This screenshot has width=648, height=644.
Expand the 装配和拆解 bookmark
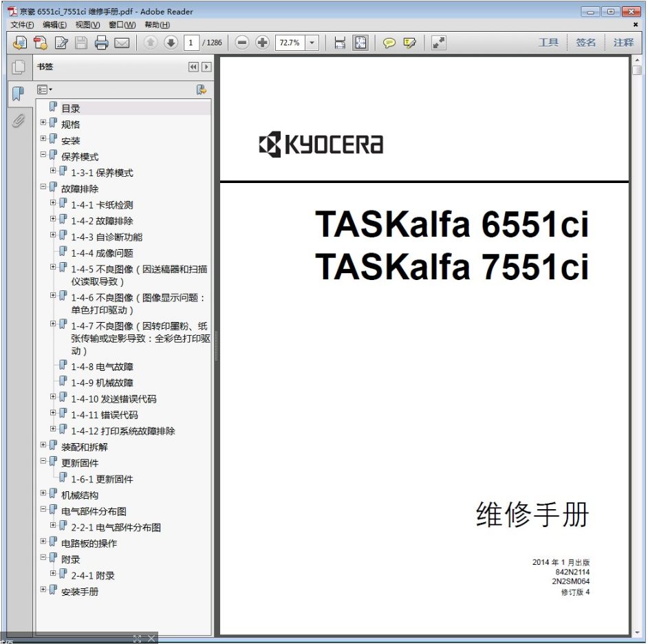(43, 444)
